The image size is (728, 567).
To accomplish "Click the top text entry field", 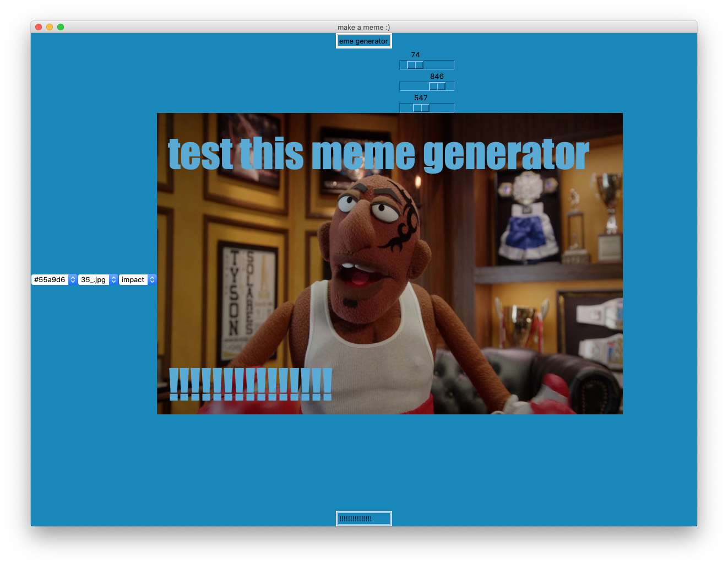I will 363,41.
